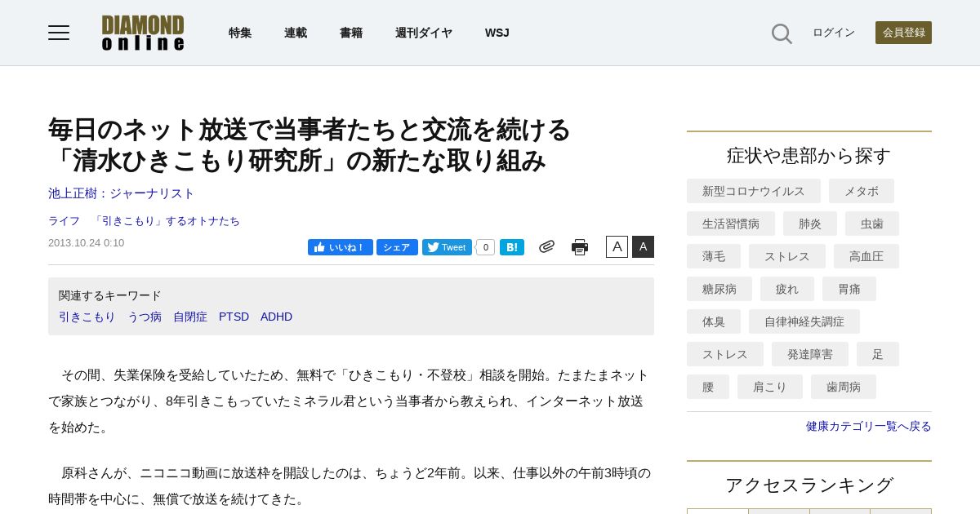The height and width of the screenshot is (514, 980).
Task: Select the white A font size toggle
Action: click(617, 246)
